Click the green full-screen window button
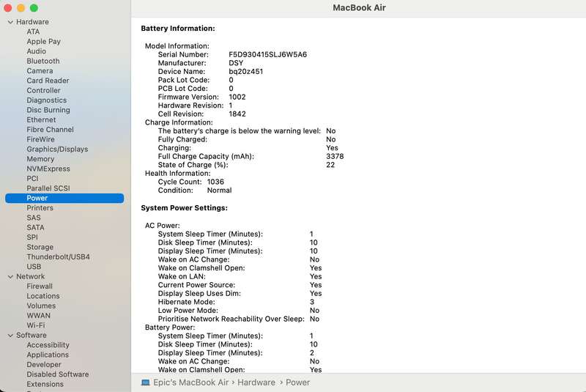The width and height of the screenshot is (586, 392). click(x=34, y=8)
